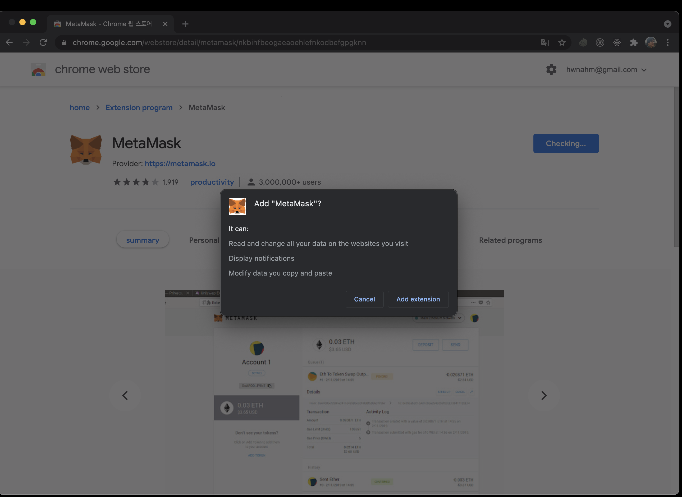Click the MetaMask fox logo on the page
The width and height of the screenshot is (682, 497).
(86, 150)
